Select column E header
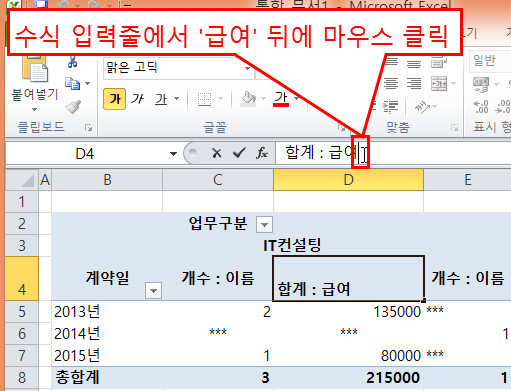This screenshot has width=511, height=391. click(467, 180)
